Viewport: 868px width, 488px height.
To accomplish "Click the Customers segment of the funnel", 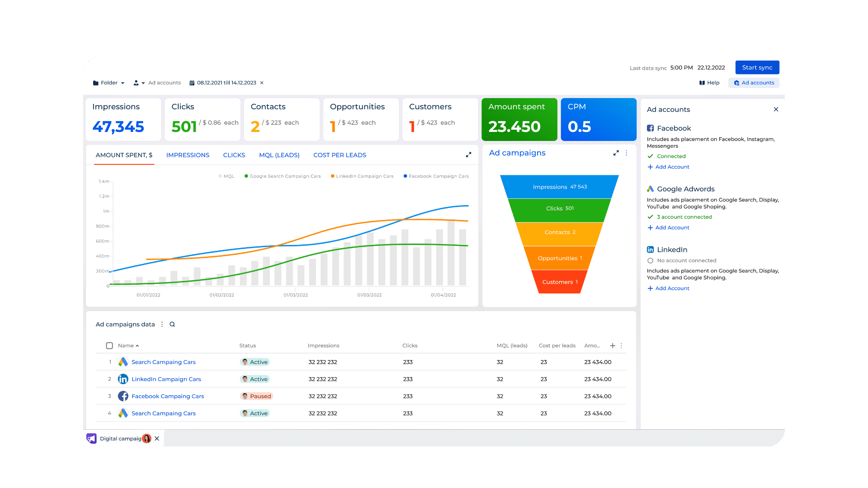I will pyautogui.click(x=559, y=282).
